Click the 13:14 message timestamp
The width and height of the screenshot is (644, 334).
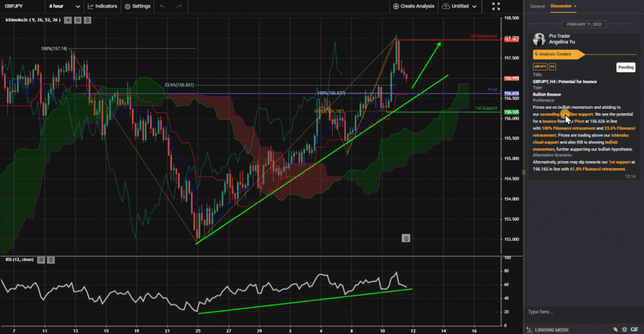pos(630,176)
